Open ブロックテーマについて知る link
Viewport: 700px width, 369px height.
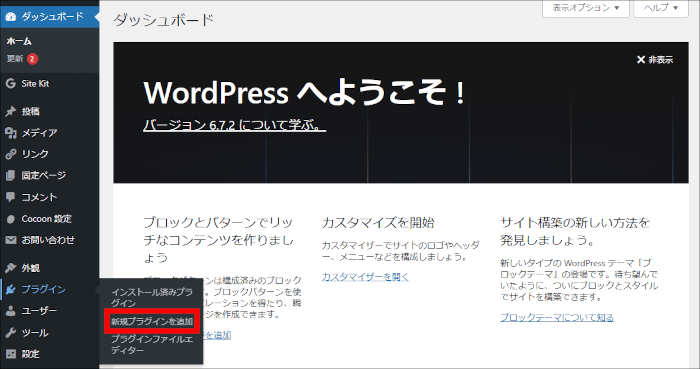tap(557, 318)
